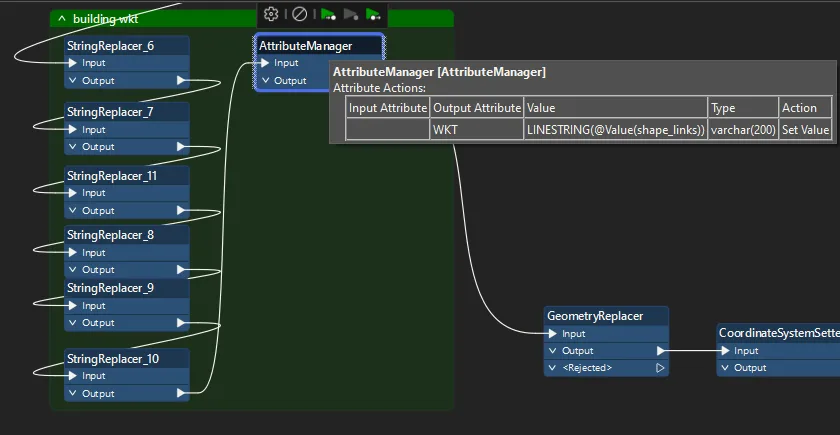This screenshot has width=840, height=435.
Task: Expand StringReplacer_8 Output attributes chevron
Action: 72,269
